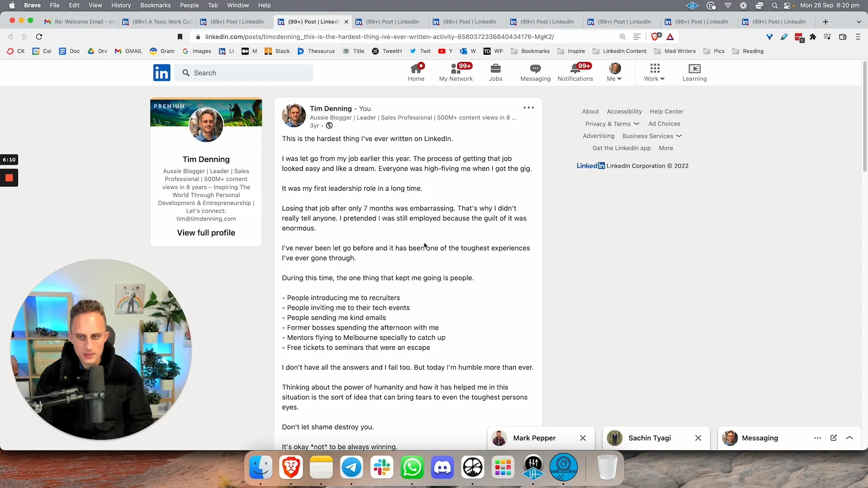Click the LinkedIn logo
The width and height of the screenshot is (868, 488).
click(161, 73)
